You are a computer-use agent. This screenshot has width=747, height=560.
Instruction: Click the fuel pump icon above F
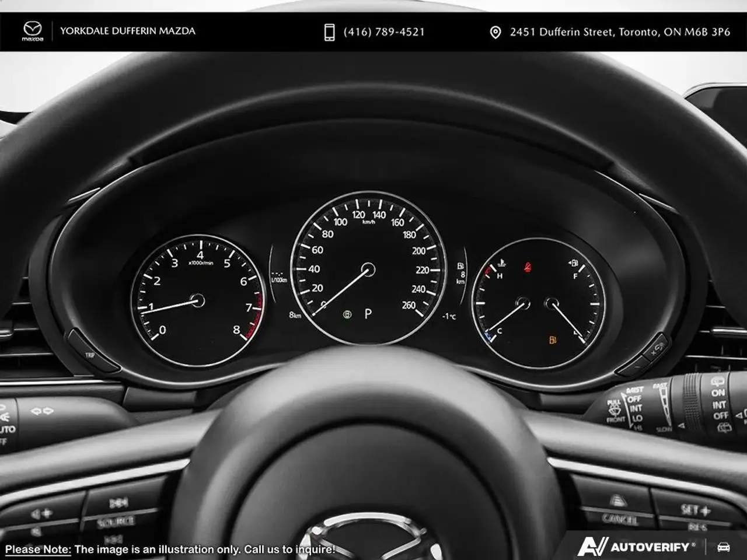(x=573, y=263)
